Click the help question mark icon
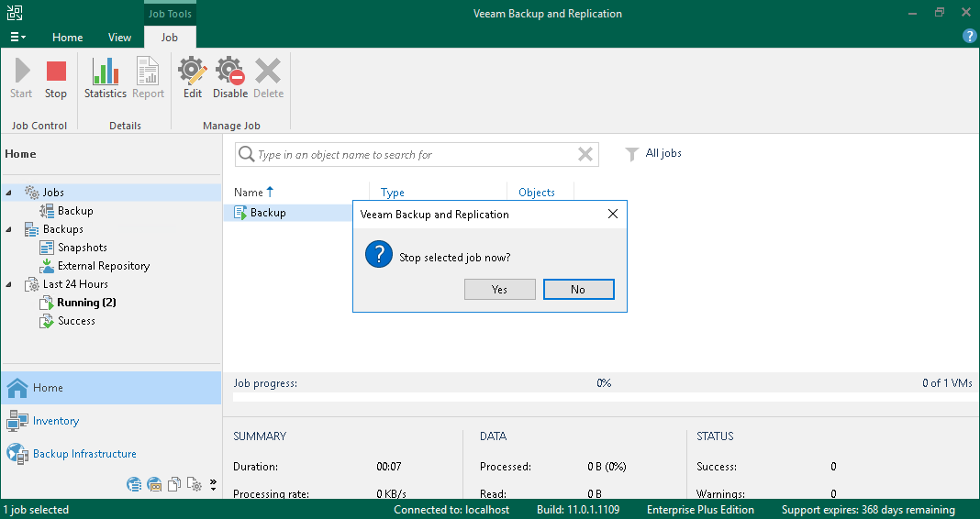 click(x=969, y=37)
